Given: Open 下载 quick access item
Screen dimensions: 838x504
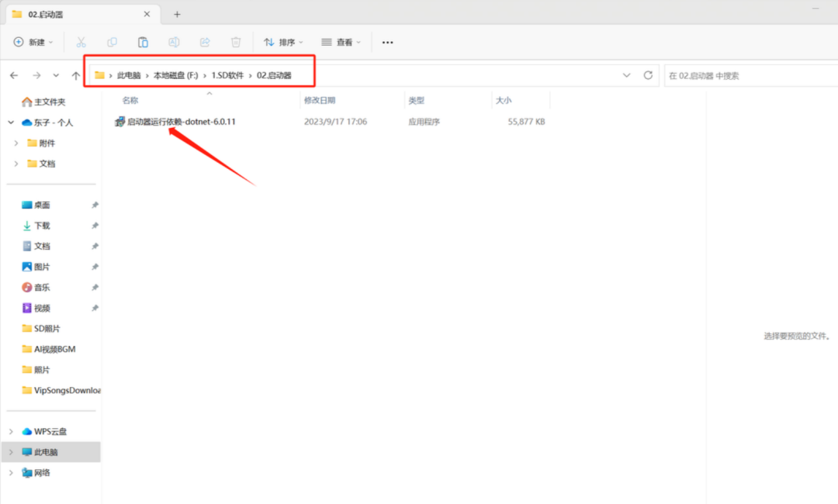Looking at the screenshot, I should [x=42, y=226].
